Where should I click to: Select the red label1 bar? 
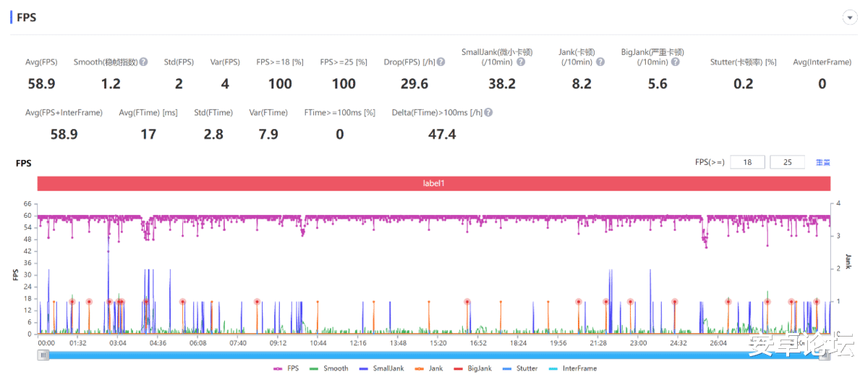pyautogui.click(x=434, y=184)
